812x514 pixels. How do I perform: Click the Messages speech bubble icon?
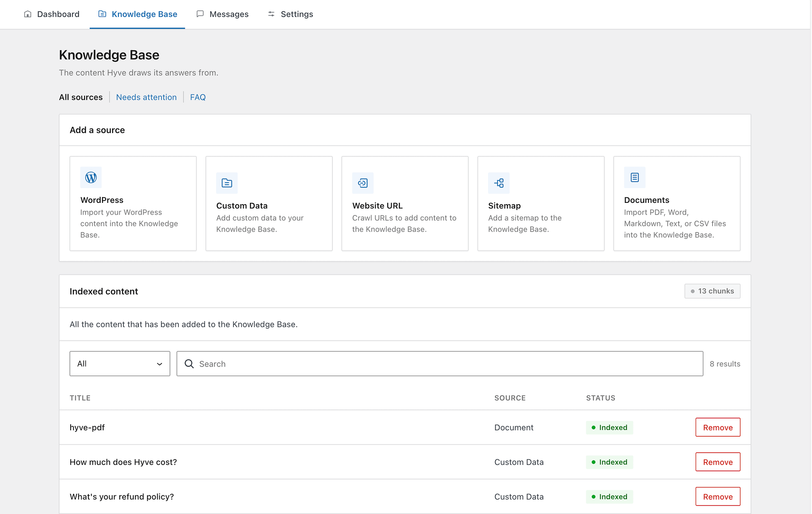(x=200, y=14)
